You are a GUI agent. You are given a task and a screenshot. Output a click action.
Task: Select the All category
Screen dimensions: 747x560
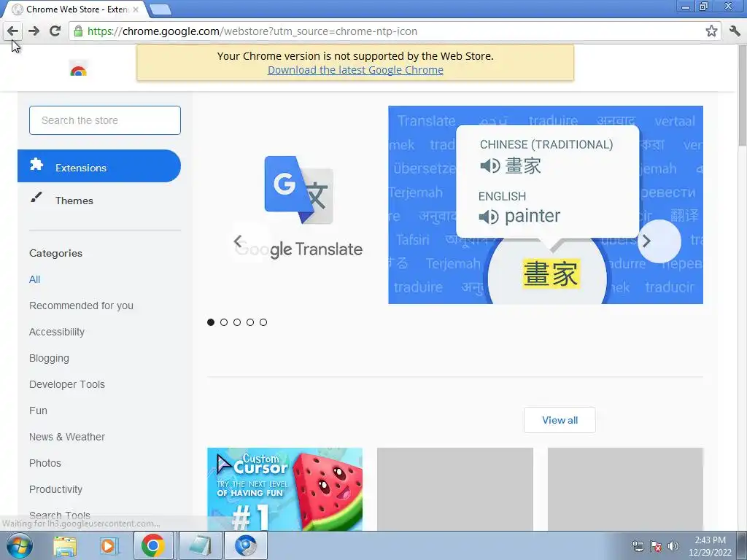point(35,279)
